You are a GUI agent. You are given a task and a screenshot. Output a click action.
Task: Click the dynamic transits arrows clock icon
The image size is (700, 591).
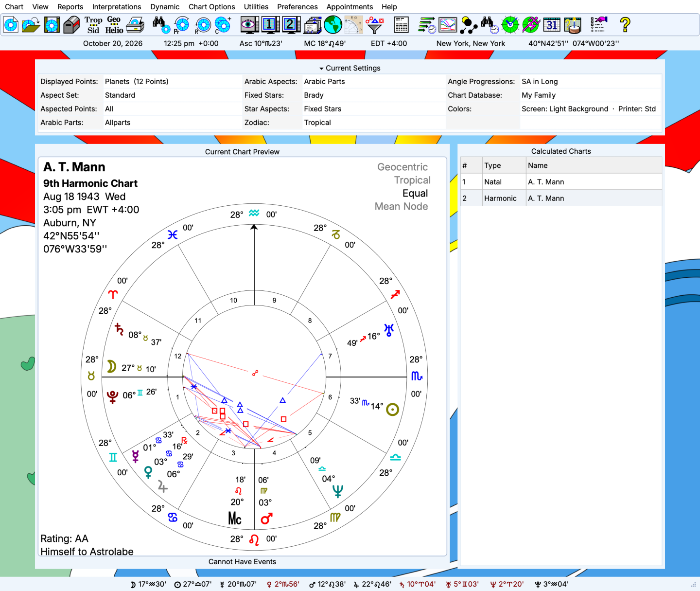click(427, 25)
